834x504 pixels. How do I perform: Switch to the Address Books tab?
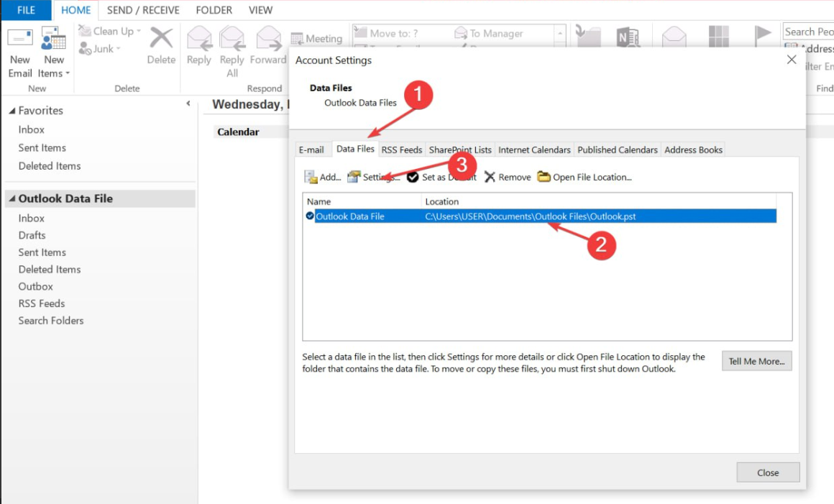coord(693,150)
